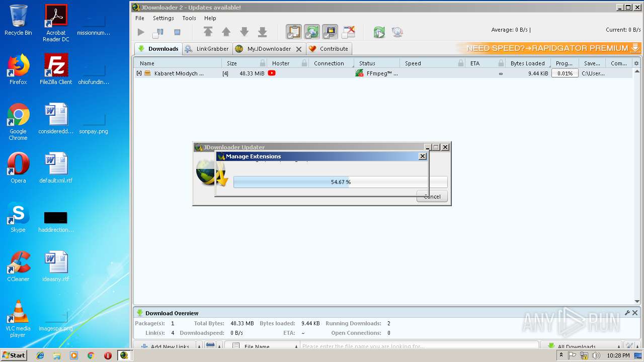Select the VLC media player desktop icon
This screenshot has height=362, width=644.
coord(18,319)
